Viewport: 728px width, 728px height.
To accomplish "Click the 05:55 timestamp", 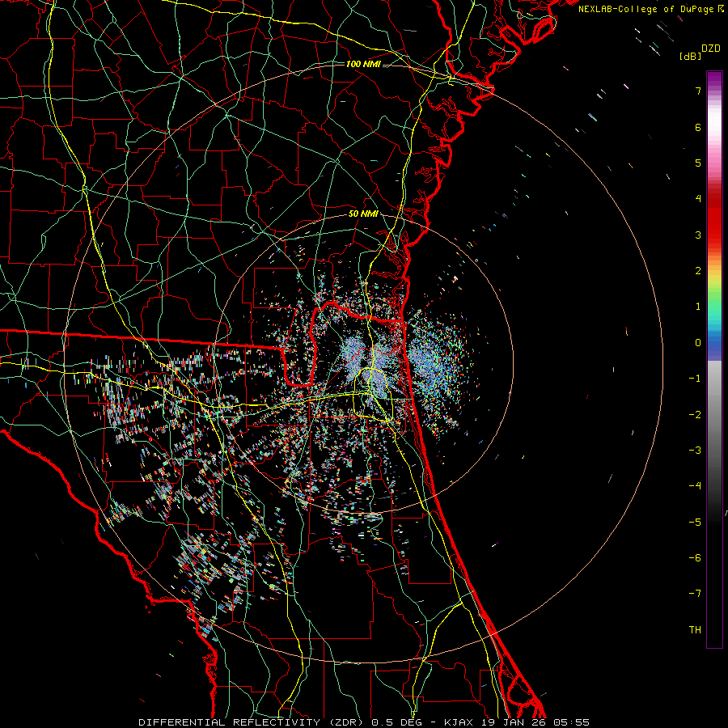I will point(572,722).
